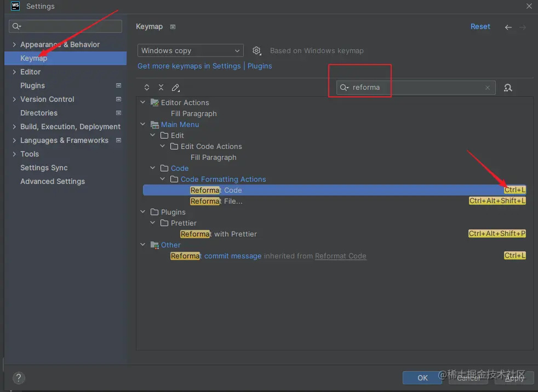Select Fill Paragraph under Edit Code Actions

214,158
